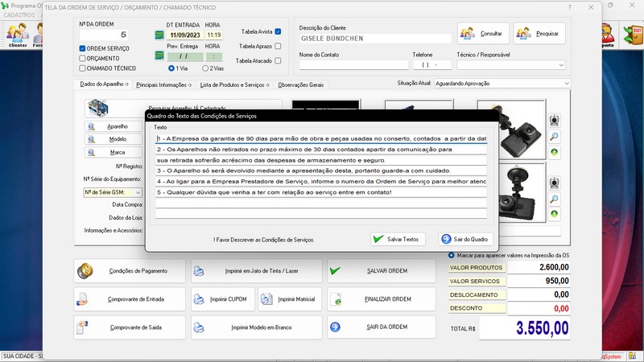Click green add icon beside top photo
This screenshot has width=644, height=362.
pos(554,152)
